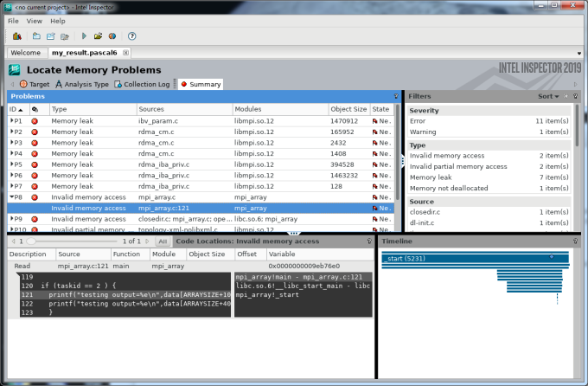This screenshot has height=386, width=588.
Task: Expand problem P4 row
Action: pos(11,153)
